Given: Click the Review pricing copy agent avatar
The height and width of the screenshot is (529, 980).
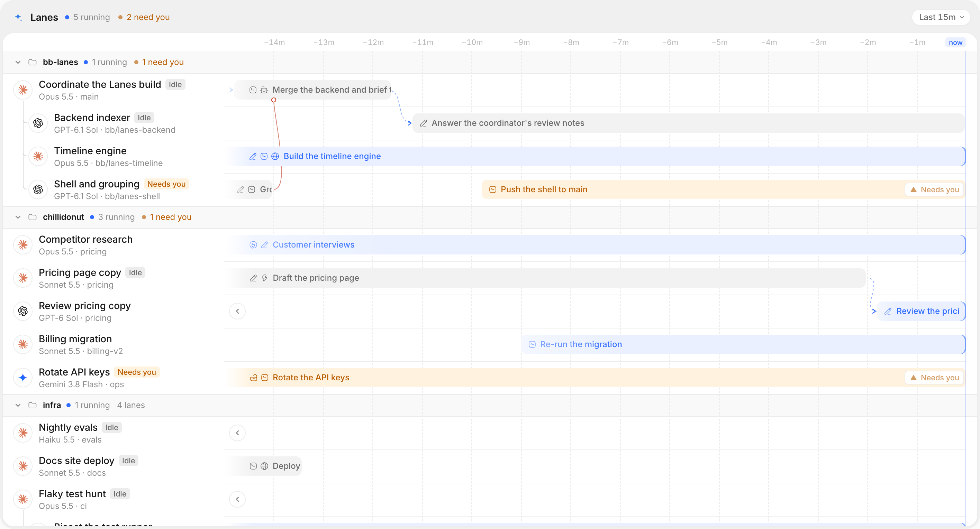Looking at the screenshot, I should [x=23, y=311].
